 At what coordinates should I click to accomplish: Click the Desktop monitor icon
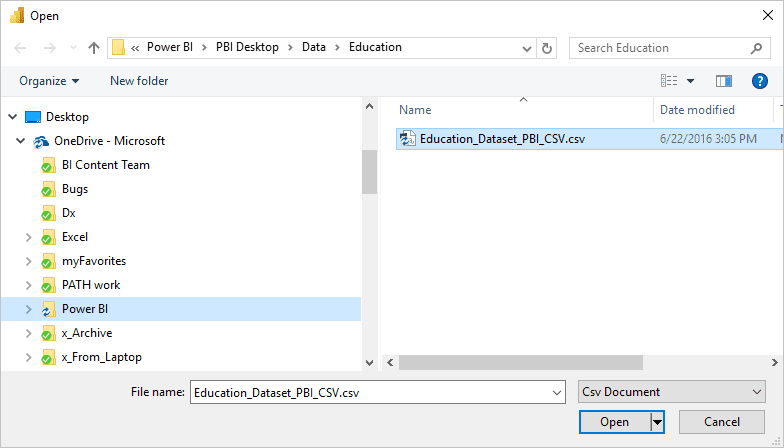pyautogui.click(x=32, y=117)
